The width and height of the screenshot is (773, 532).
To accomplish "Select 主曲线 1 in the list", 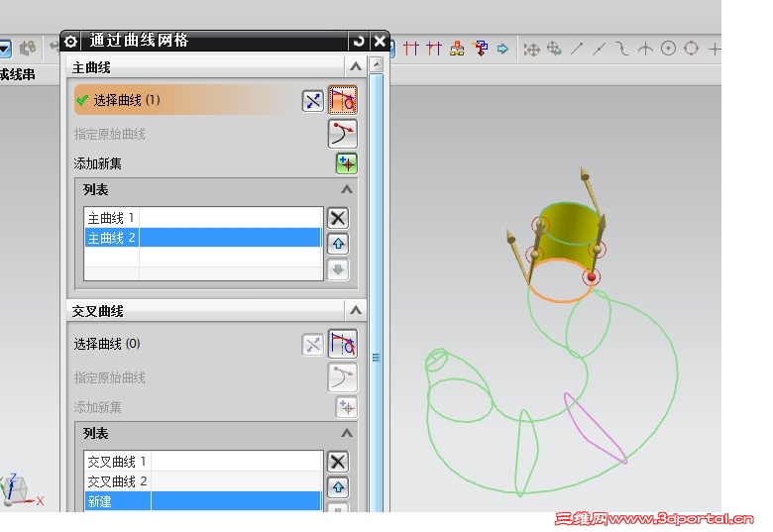I will tap(203, 218).
